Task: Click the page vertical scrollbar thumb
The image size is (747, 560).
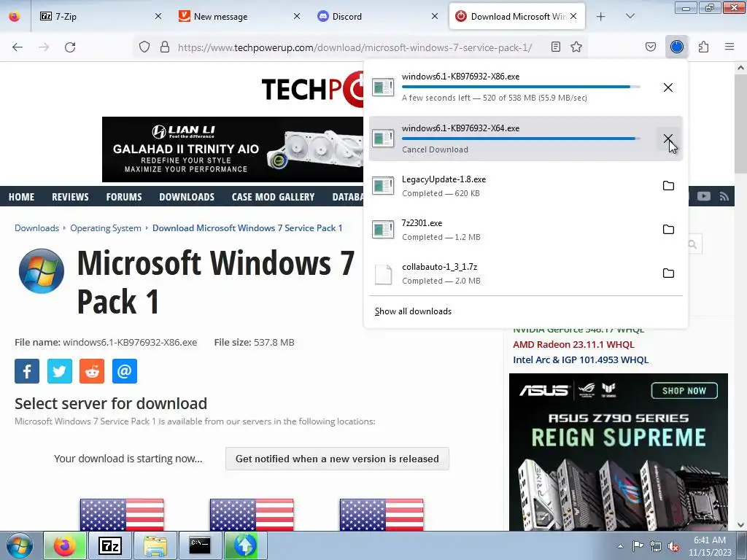Action: [x=741, y=125]
